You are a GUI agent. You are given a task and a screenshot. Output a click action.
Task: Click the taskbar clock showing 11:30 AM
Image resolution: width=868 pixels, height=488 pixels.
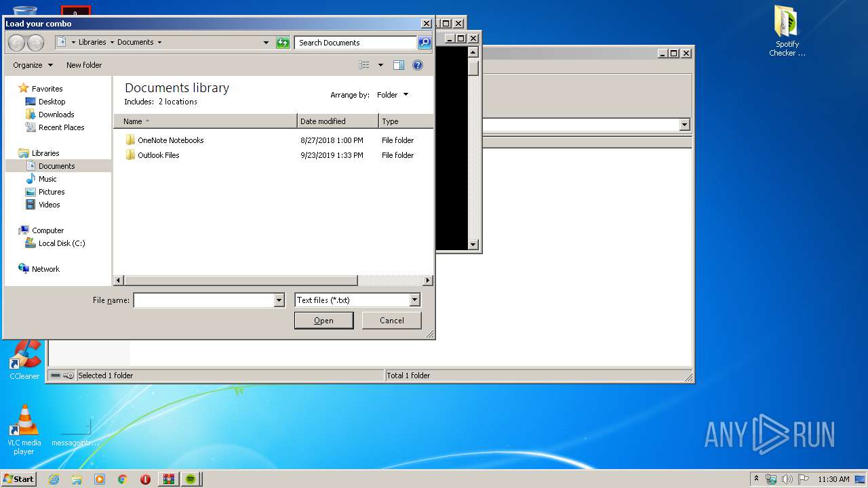(833, 479)
